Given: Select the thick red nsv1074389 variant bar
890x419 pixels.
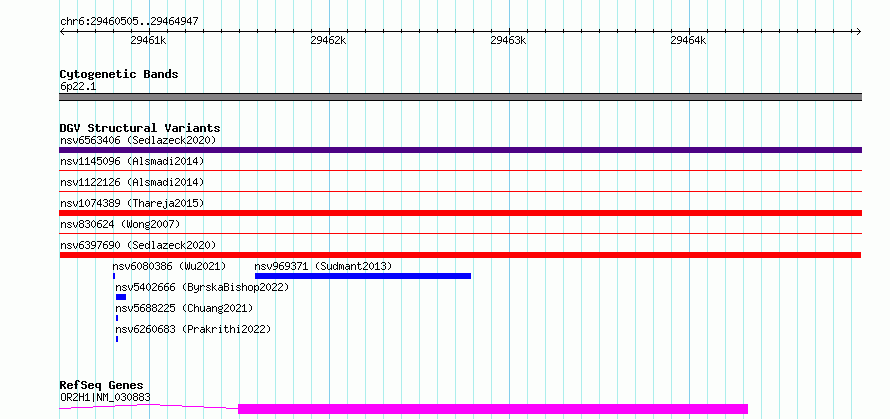Looking at the screenshot, I should point(460,213).
